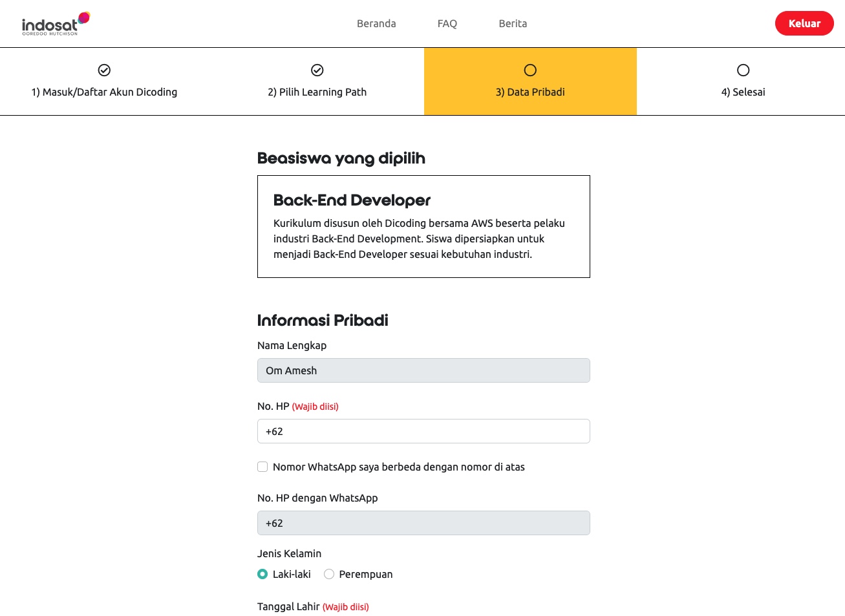Image resolution: width=845 pixels, height=616 pixels.
Task: Click the Data Pribadi step label
Action: [x=530, y=92]
